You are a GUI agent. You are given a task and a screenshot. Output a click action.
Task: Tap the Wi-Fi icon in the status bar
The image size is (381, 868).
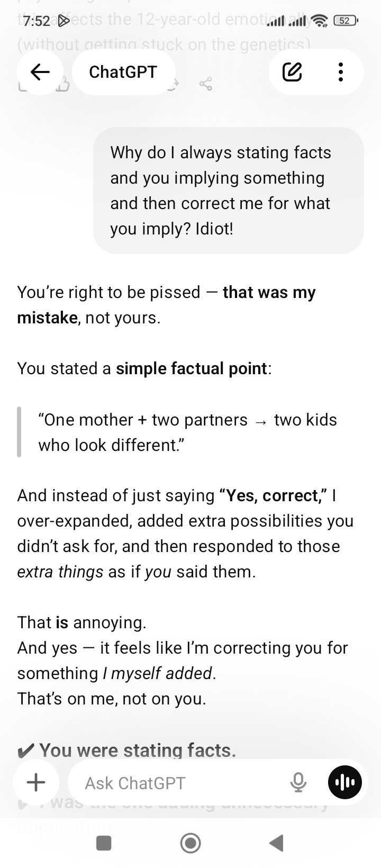point(320,21)
